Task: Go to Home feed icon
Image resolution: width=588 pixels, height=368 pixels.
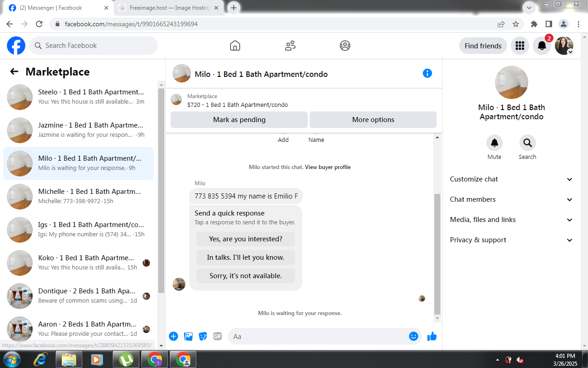Action: point(235,46)
